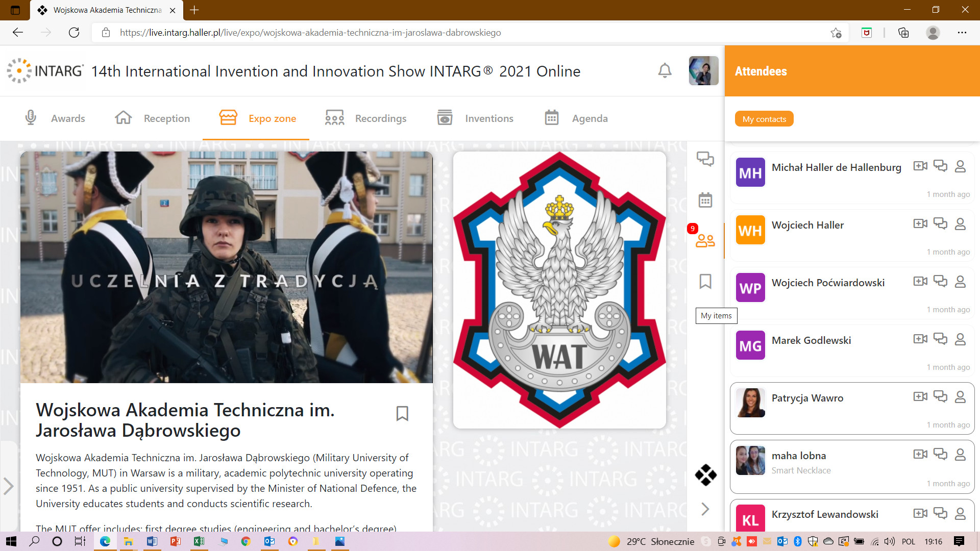Start video call with Wojciech Haller
Viewport: 980px width, 551px height.
click(x=920, y=224)
